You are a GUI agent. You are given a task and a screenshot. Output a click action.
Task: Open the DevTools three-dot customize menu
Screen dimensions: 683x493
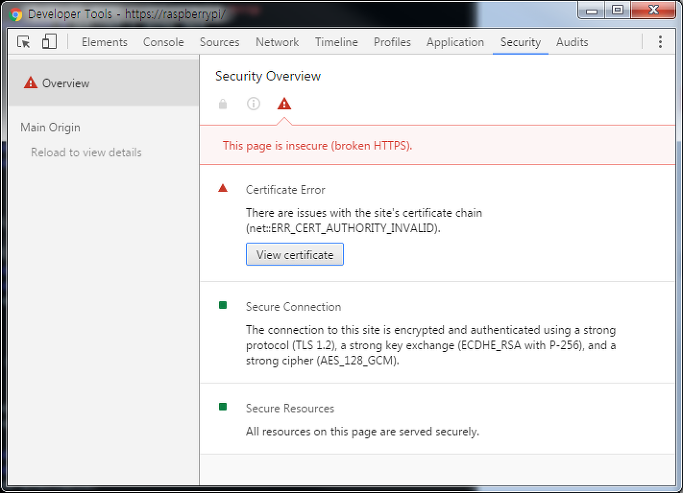click(660, 42)
